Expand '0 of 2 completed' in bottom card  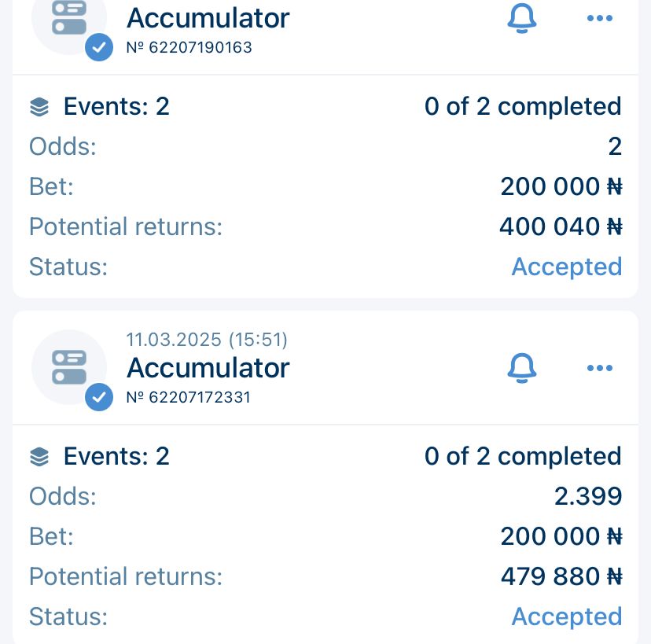(523, 456)
